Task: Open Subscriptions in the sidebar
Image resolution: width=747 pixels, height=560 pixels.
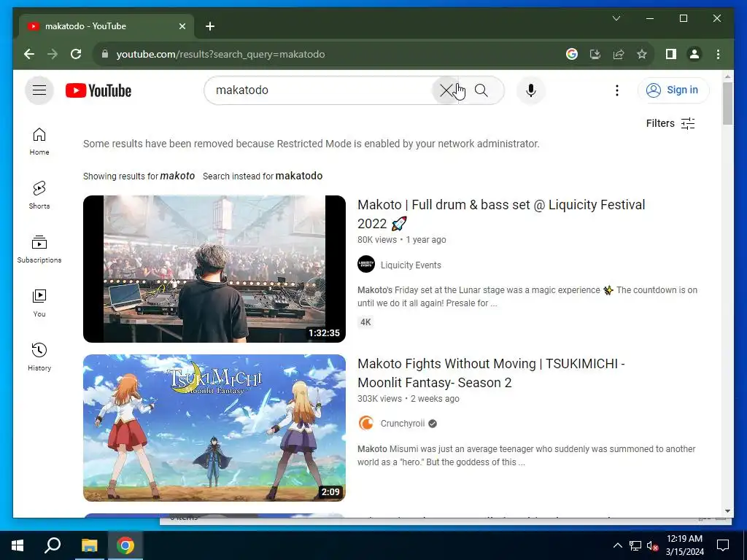Action: (39, 249)
